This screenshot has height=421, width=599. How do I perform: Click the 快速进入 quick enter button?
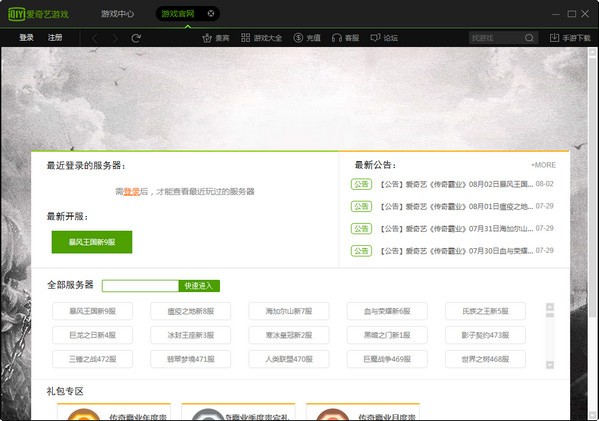point(199,286)
